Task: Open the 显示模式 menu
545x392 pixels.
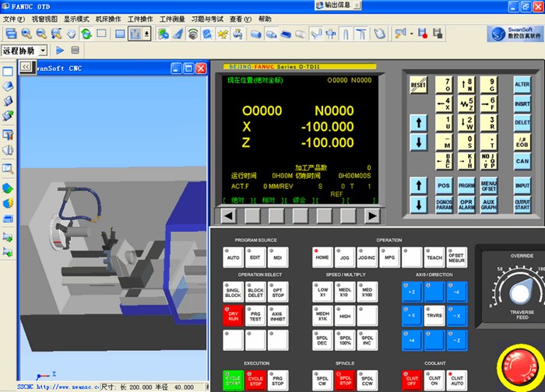Action: pyautogui.click(x=76, y=19)
